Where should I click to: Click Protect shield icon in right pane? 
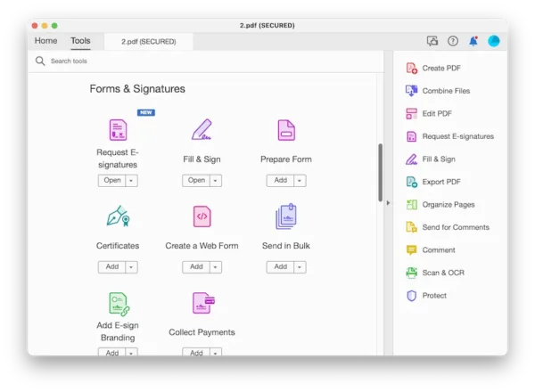coord(411,296)
